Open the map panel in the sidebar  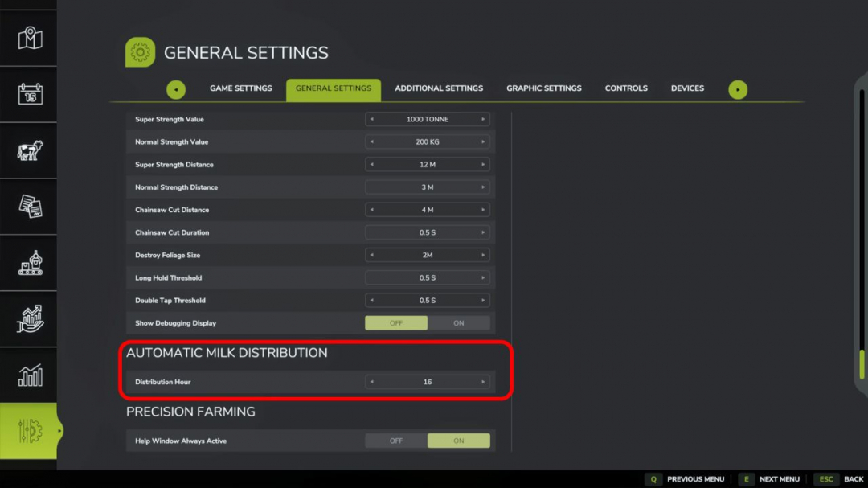pos(29,37)
